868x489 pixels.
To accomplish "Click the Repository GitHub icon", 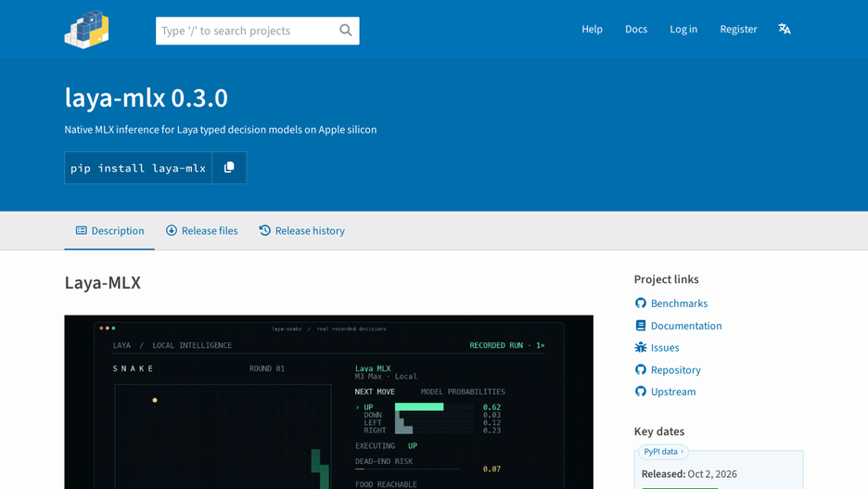I will (641, 369).
